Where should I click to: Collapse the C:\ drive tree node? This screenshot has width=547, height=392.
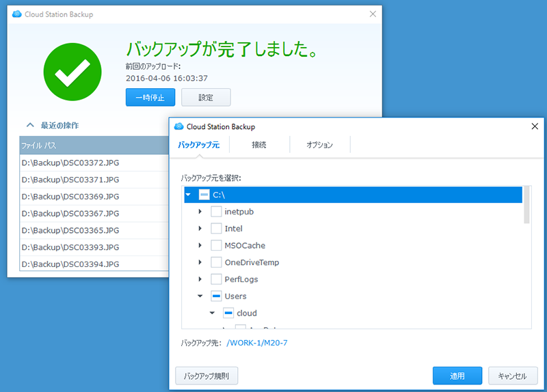(x=189, y=195)
